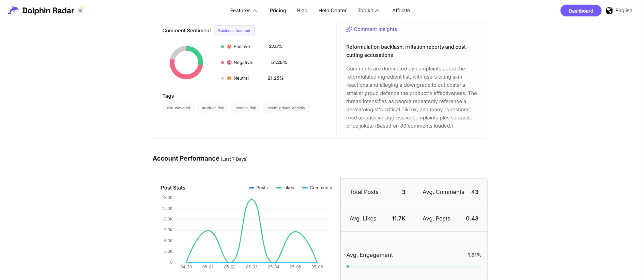
Task: Click the Total Posts stat cell
Action: 377,192
